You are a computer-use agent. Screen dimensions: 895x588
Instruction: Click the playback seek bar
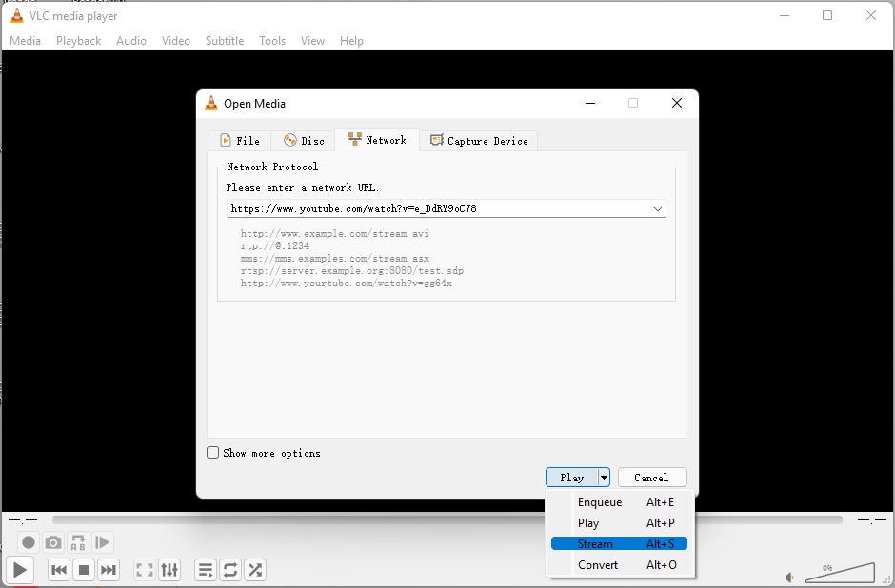pos(447,519)
